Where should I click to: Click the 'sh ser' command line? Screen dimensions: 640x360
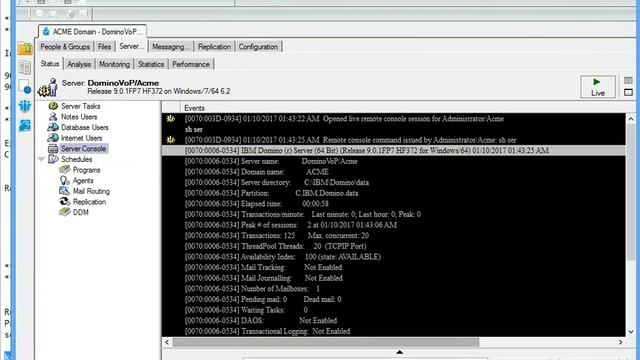click(194, 129)
